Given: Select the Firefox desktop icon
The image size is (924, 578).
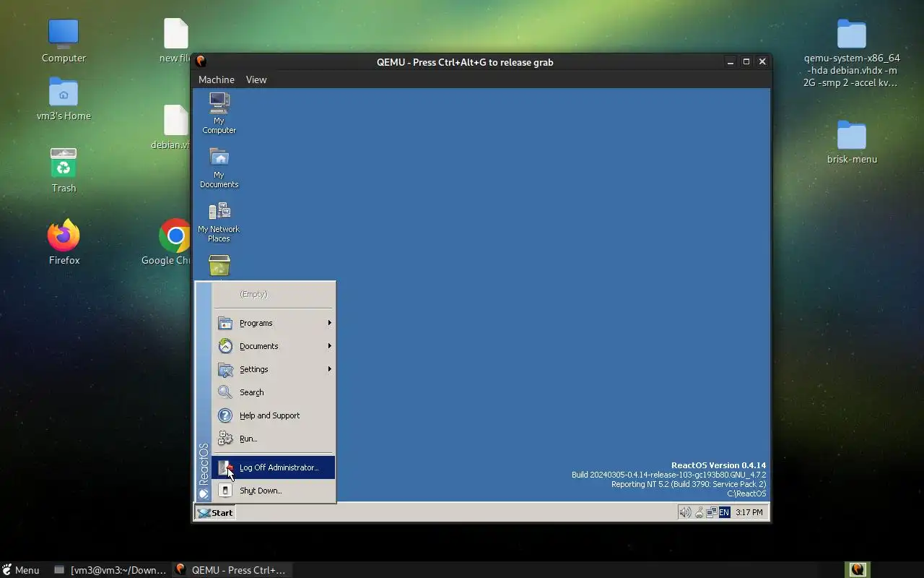Looking at the screenshot, I should pos(64,235).
